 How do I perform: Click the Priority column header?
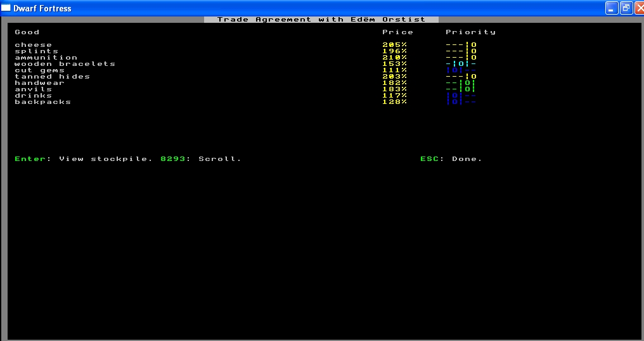(x=470, y=32)
